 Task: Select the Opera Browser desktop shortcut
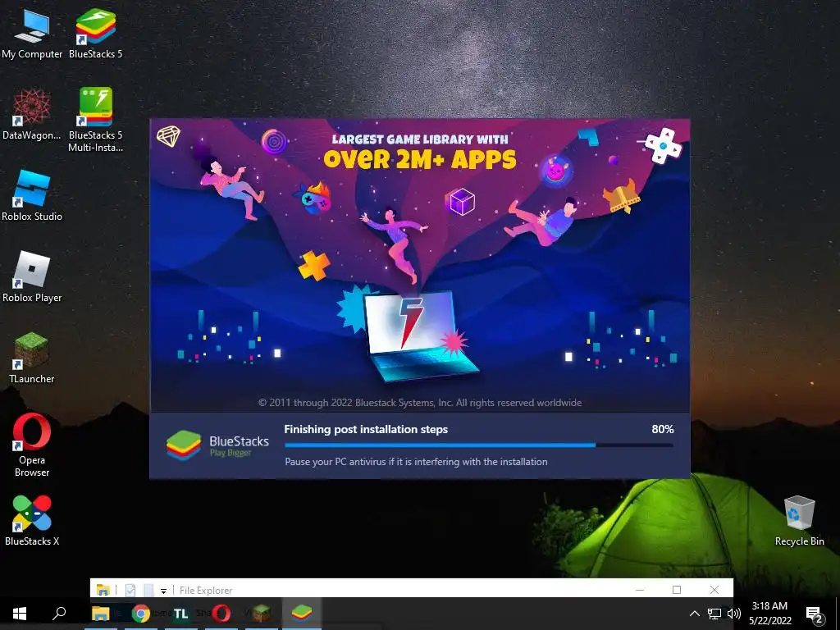32,445
